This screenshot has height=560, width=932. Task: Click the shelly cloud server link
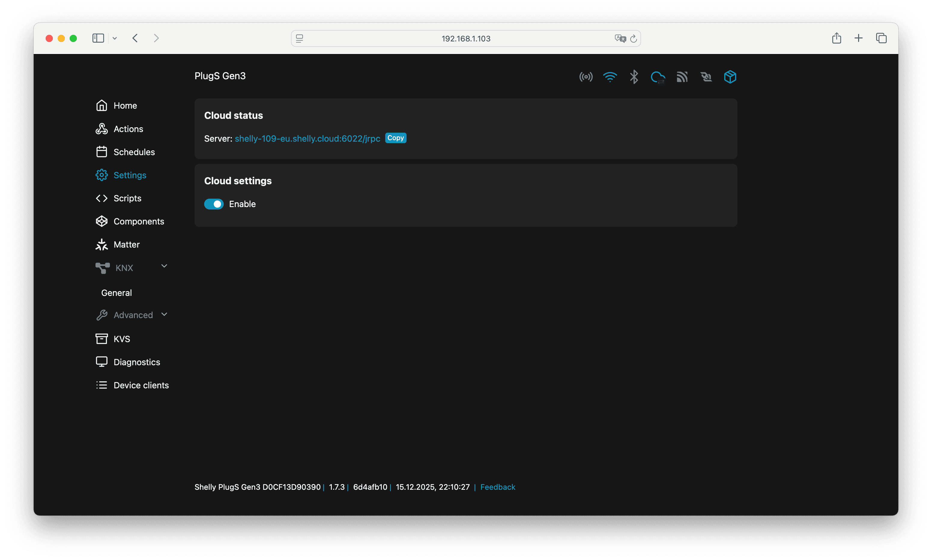(x=307, y=139)
